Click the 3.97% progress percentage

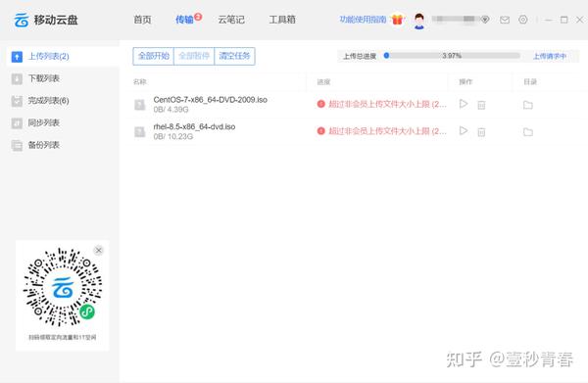pyautogui.click(x=452, y=56)
